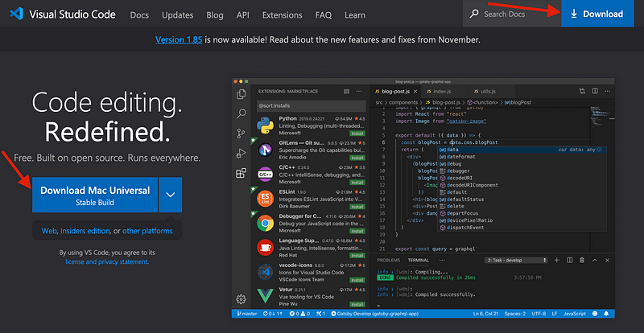Click the kill terminal trash icon
Screen dimensions: 644x333
tap(582, 261)
